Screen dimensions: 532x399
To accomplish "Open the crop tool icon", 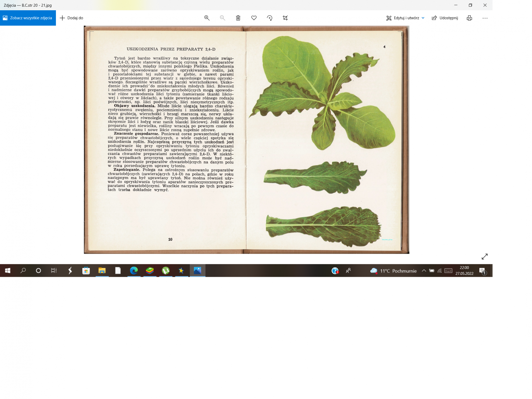I will [x=285, y=18].
